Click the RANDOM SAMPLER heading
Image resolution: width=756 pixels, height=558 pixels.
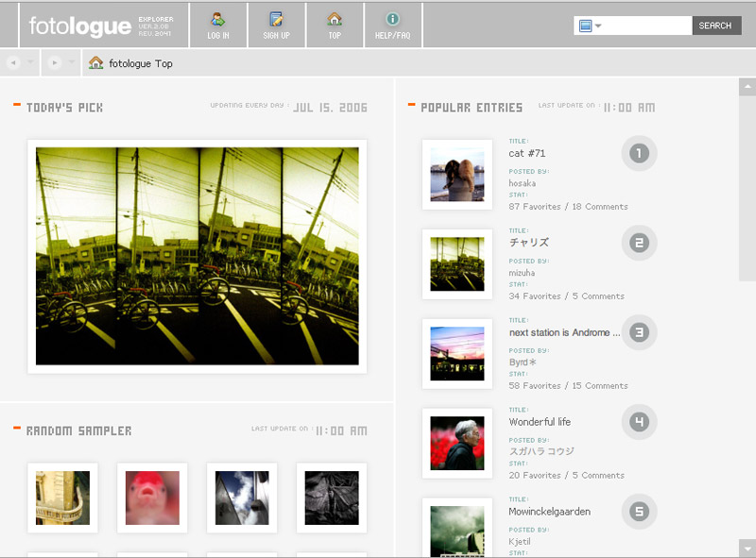[78, 431]
